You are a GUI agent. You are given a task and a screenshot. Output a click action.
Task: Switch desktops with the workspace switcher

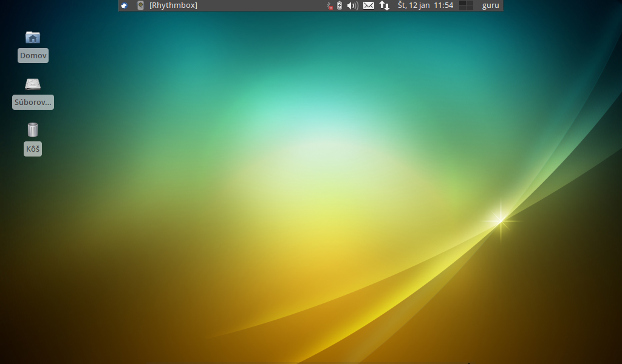pyautogui.click(x=466, y=5)
